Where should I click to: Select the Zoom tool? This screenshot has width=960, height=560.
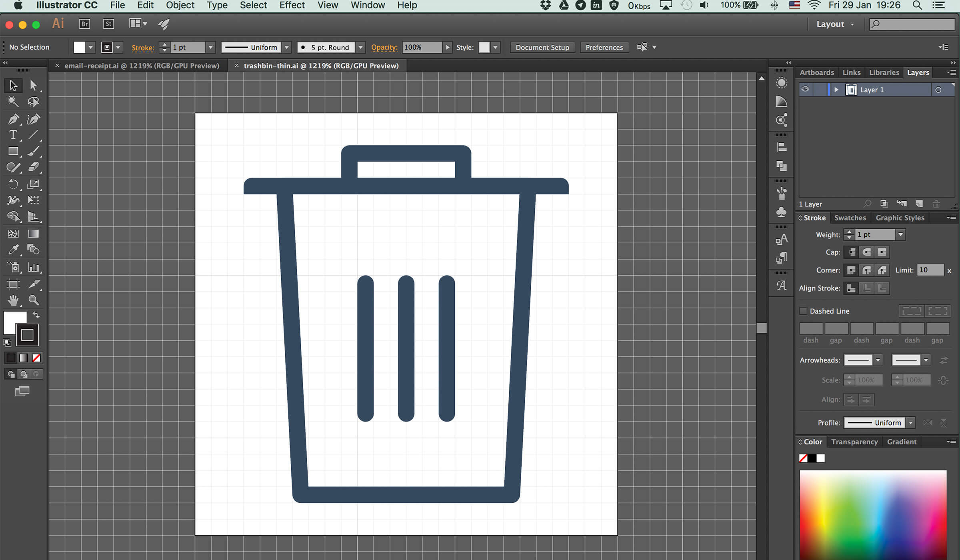(x=34, y=300)
